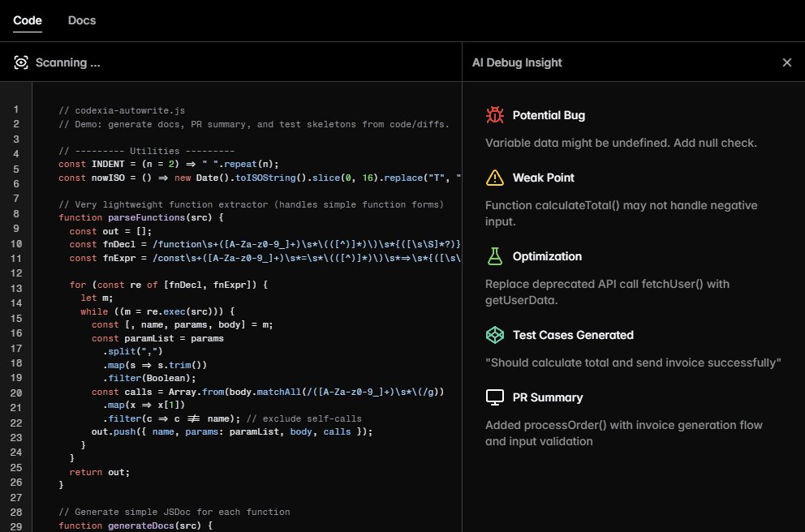Viewport: 805px width, 532px height.
Task: Click 'Variable data might be undefined' description
Action: tap(621, 143)
